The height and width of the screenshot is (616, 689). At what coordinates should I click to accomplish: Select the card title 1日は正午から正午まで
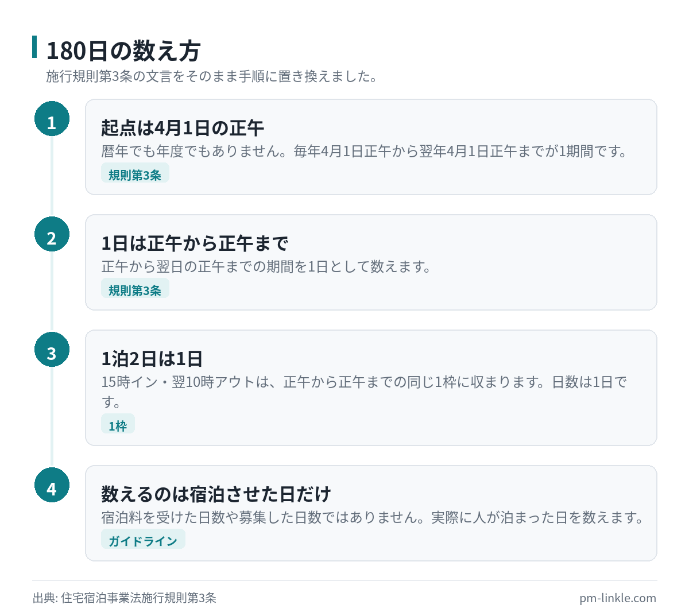tap(195, 243)
